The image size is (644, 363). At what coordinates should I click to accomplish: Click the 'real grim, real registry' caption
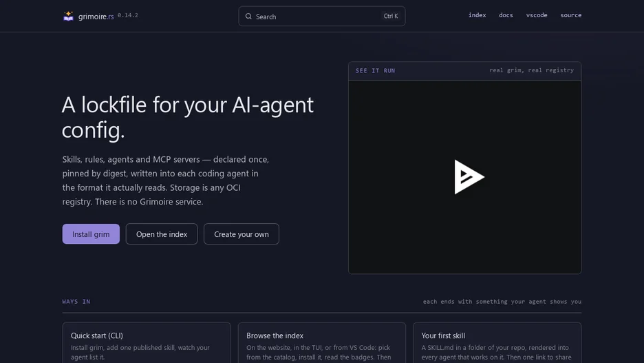pyautogui.click(x=531, y=70)
